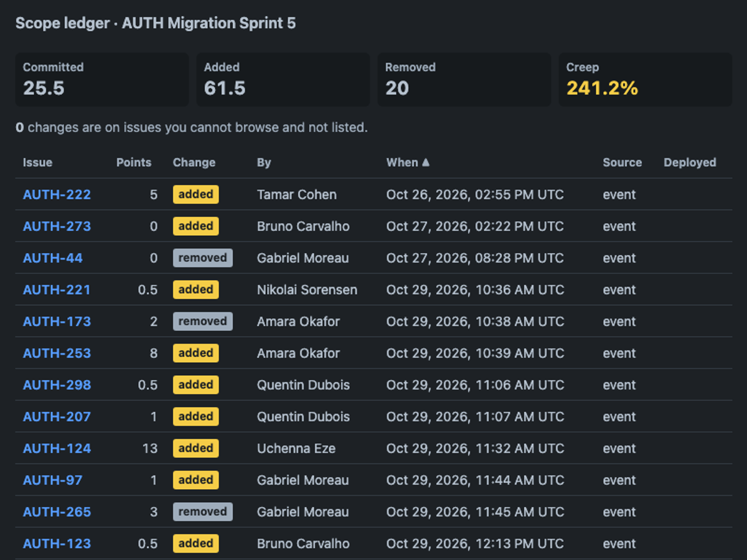Select the Points column header
The height and width of the screenshot is (560, 747).
(x=134, y=162)
